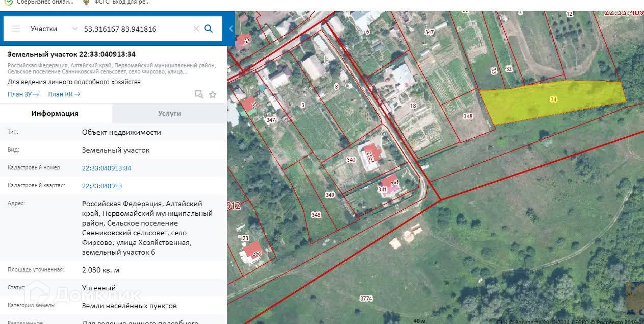Click parcel label 341 on the map
This screenshot has height=324, width=644.
click(382, 189)
